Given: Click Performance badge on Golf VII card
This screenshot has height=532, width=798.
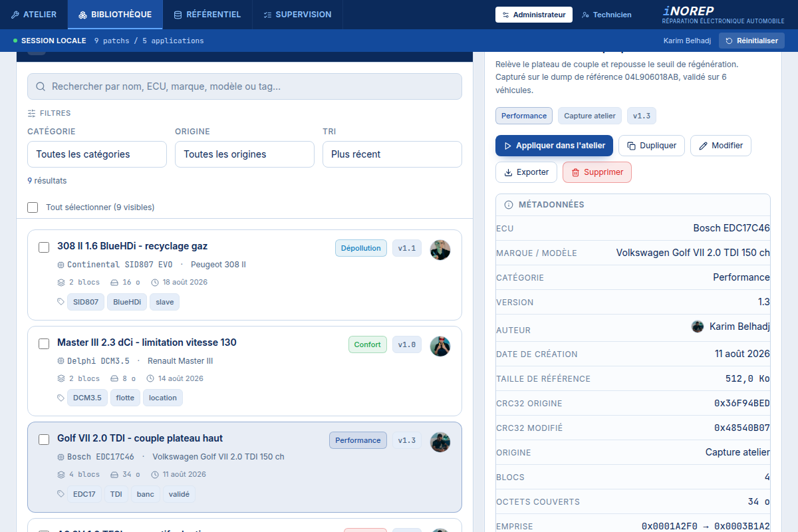Looking at the screenshot, I should pyautogui.click(x=358, y=440).
